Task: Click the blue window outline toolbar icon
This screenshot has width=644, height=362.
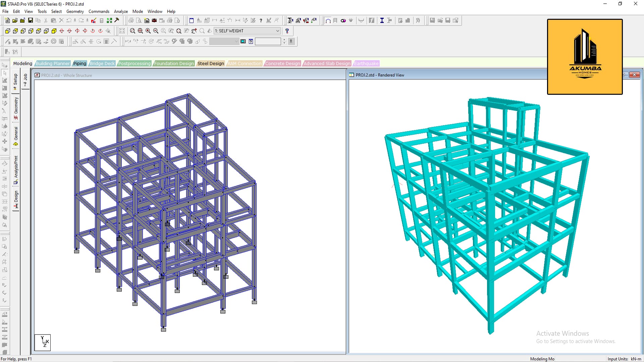Action: coord(191,20)
